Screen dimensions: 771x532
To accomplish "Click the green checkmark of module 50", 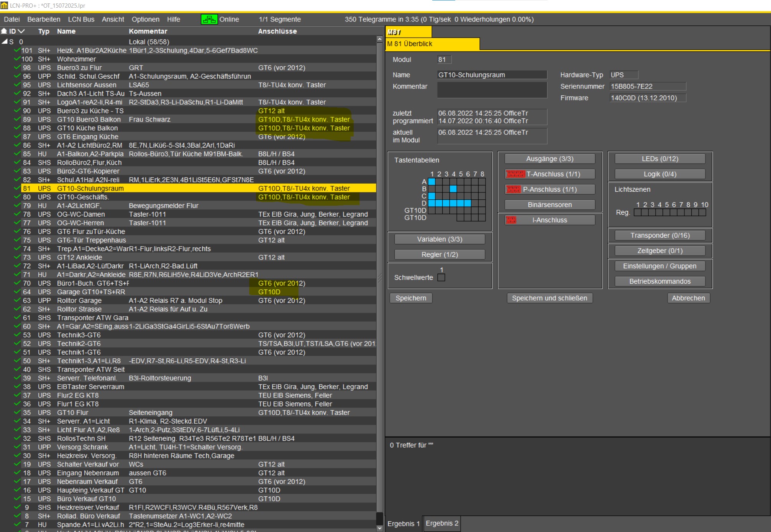I will [x=17, y=361].
